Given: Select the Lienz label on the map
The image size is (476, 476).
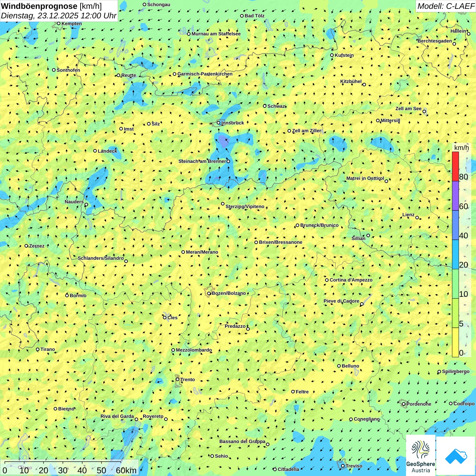Looking at the screenshot, I should pyautogui.click(x=408, y=215).
